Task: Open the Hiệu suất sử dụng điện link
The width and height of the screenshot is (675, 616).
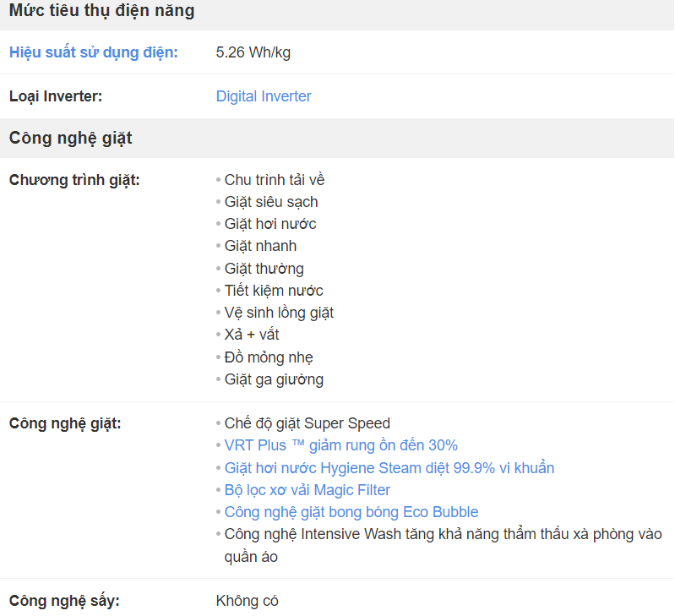Action: 94,52
